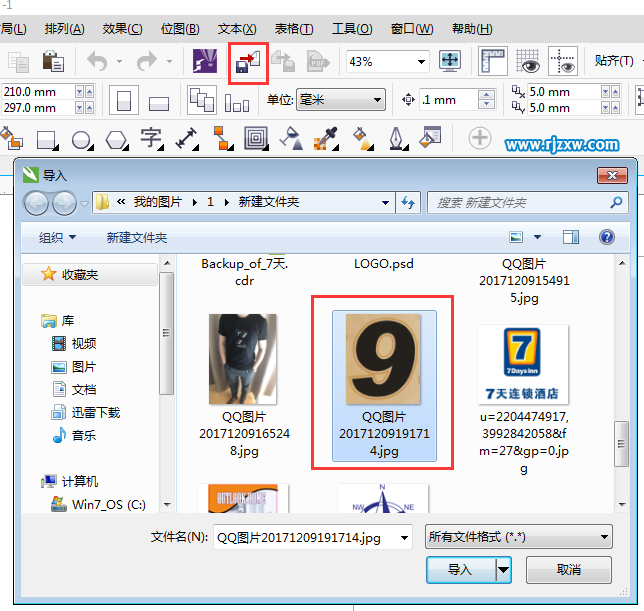
Task: Click the Publish to PDF icon
Action: click(x=318, y=62)
